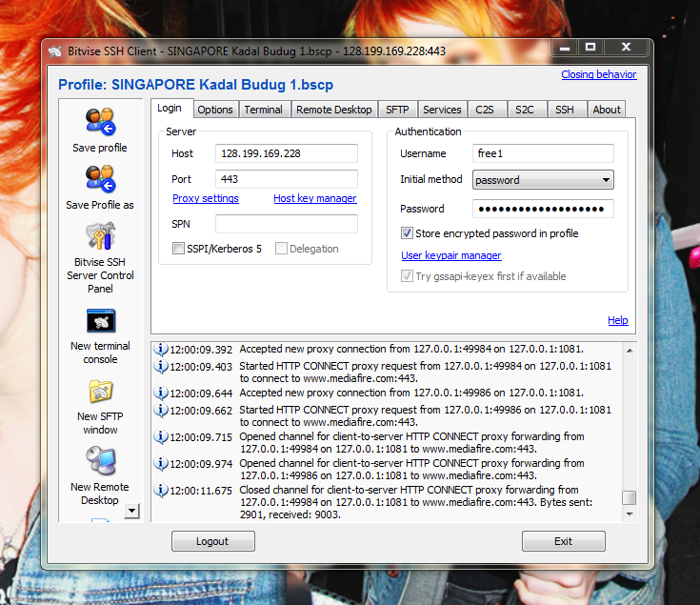Open the About tab
The width and height of the screenshot is (700, 605).
(607, 110)
